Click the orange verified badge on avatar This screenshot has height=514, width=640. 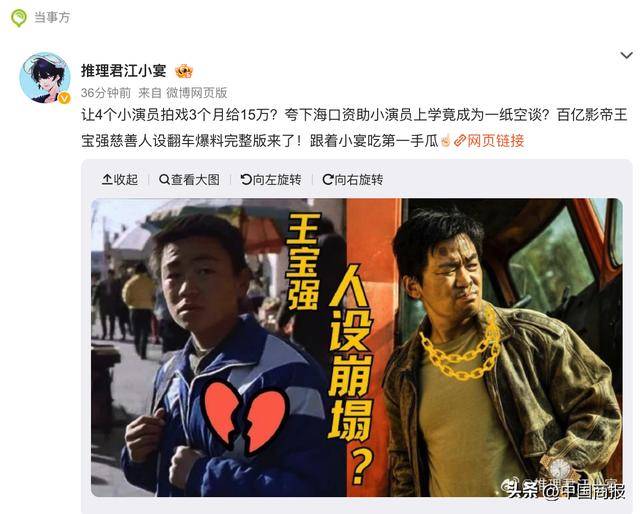pyautogui.click(x=64, y=98)
